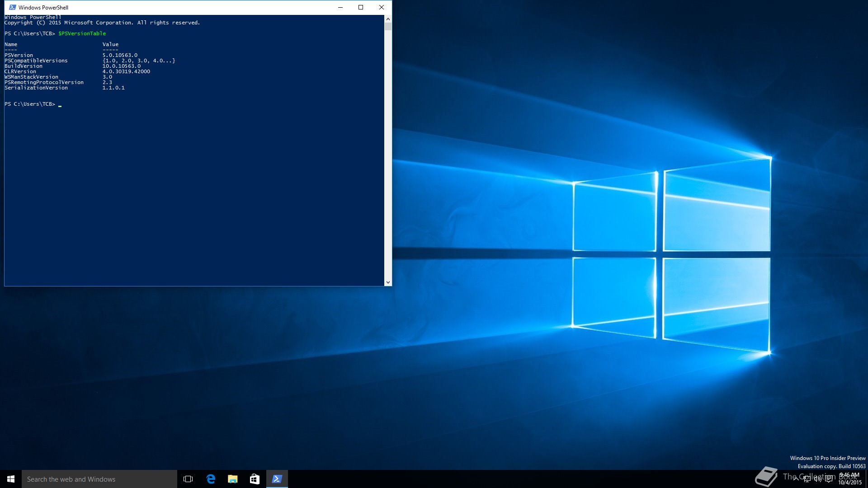Click the PowerShell scrollbar thumb
868x488 pixels.
point(388,27)
